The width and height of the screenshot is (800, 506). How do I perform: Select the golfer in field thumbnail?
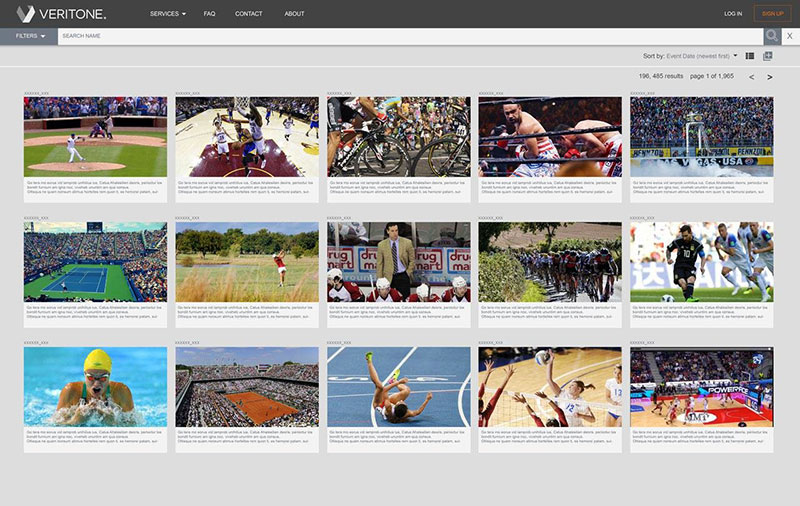point(247,262)
